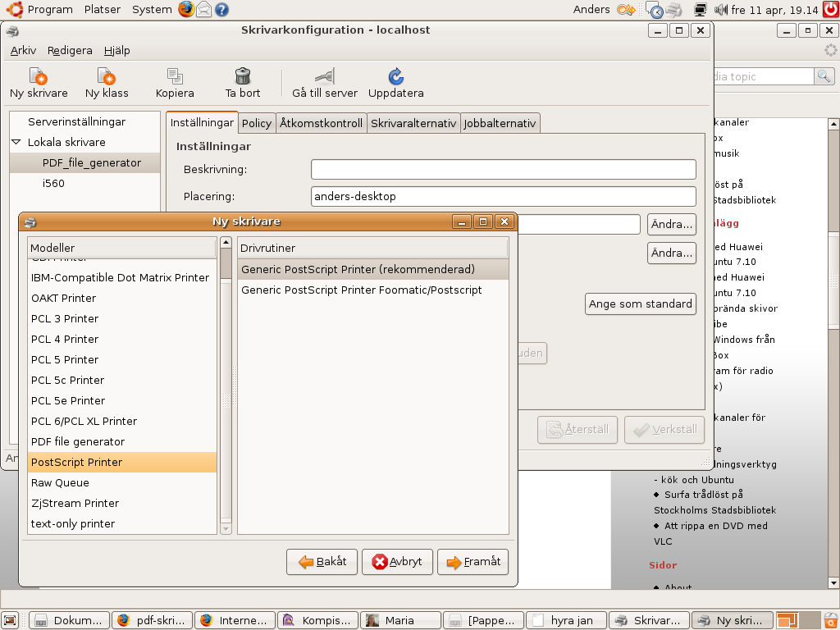This screenshot has height=630, width=840.
Task: Click the Uppdatera refresh icon
Action: [396, 76]
